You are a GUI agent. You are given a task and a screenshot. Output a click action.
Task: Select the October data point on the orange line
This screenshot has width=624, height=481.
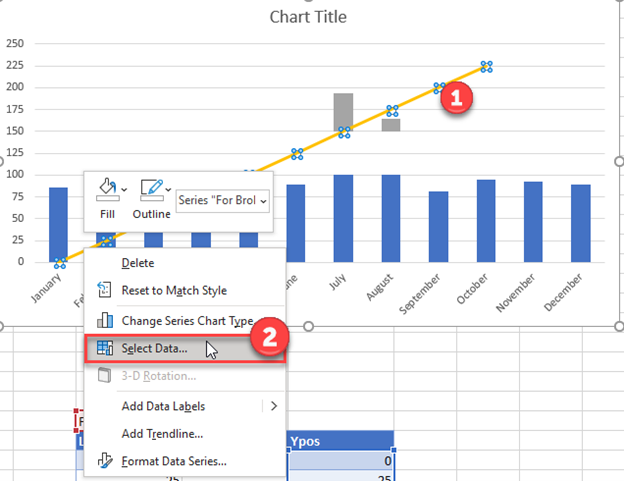pyautogui.click(x=486, y=67)
